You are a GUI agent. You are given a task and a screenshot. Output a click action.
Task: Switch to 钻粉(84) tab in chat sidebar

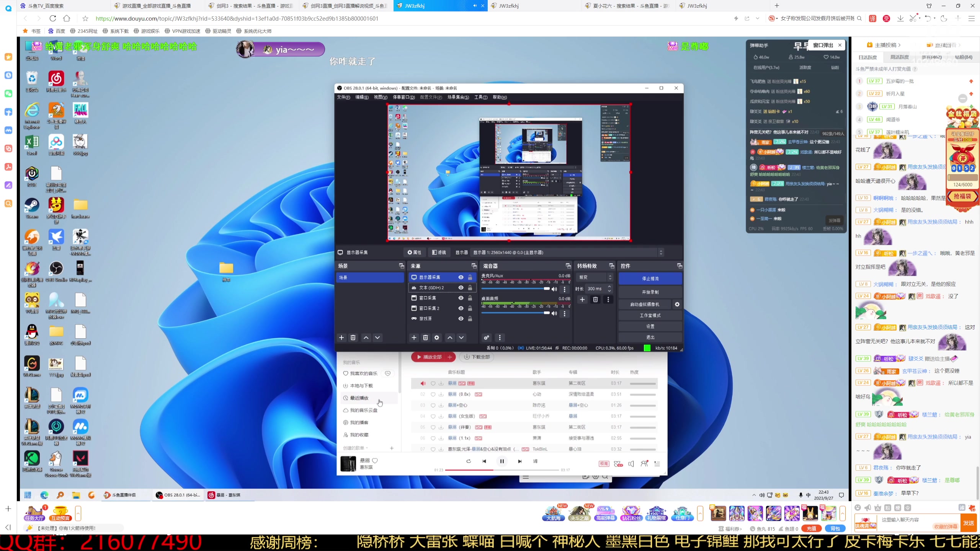pos(963,57)
